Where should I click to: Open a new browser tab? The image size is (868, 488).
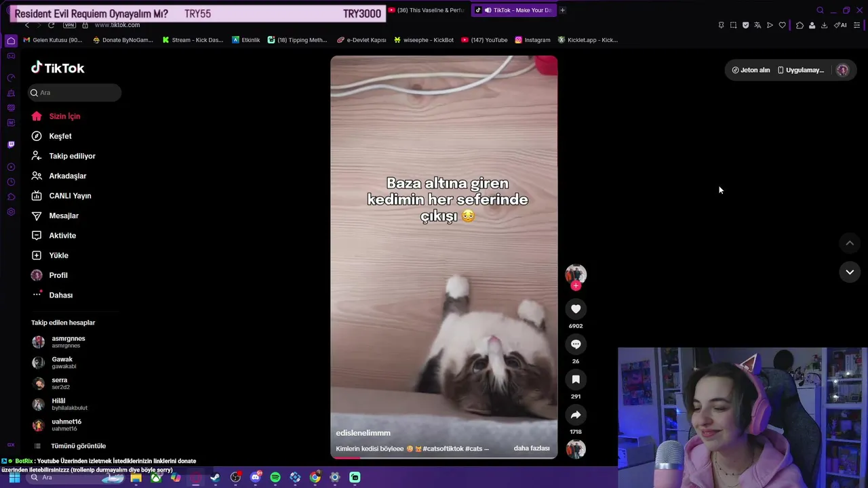click(562, 10)
